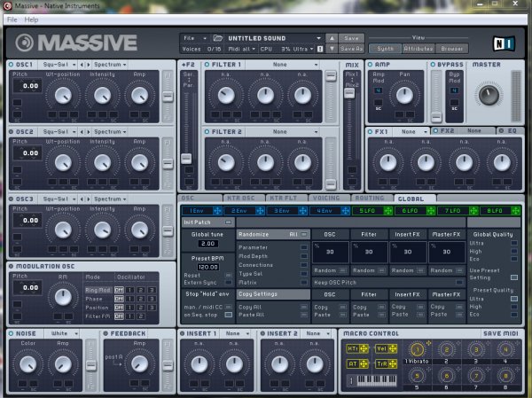The image size is (532, 398).
Task: Click the Global tune value field
Action: 207,244
